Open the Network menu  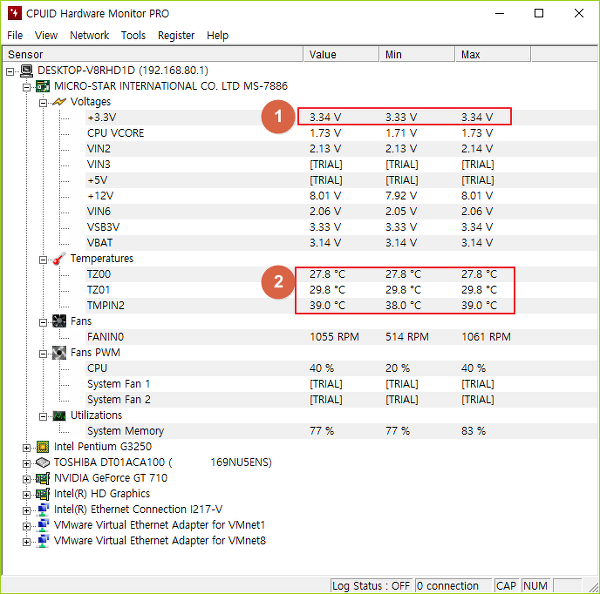click(90, 35)
